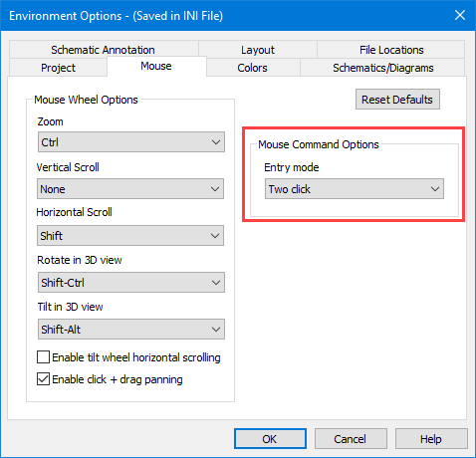Open the Zoom modifier dropdown
Image resolution: width=476 pixels, height=458 pixels.
pos(131,142)
